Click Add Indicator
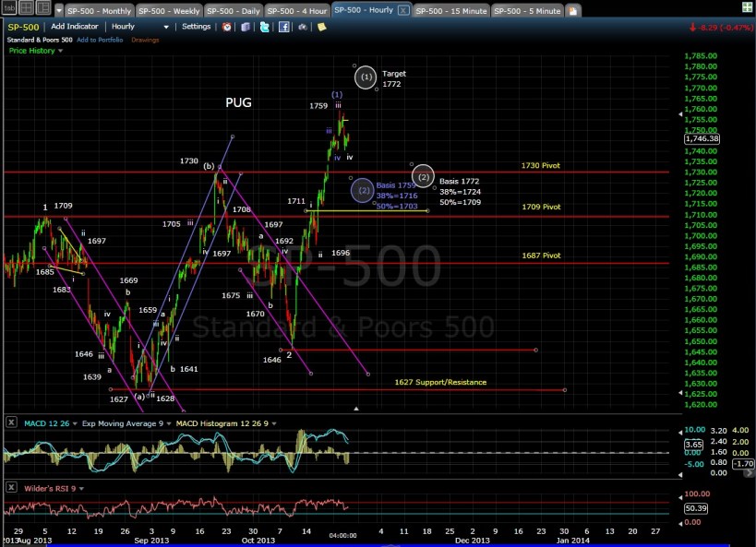The width and height of the screenshot is (756, 547). [x=75, y=27]
